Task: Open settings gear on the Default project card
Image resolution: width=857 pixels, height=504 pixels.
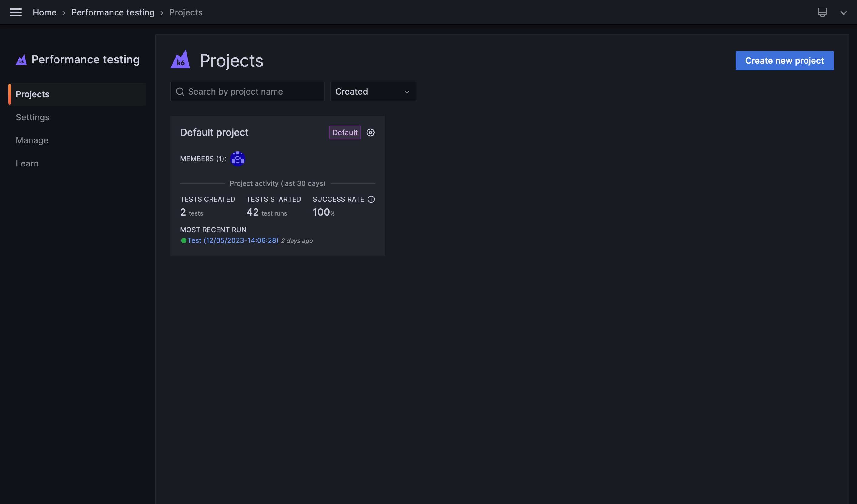Action: point(370,132)
